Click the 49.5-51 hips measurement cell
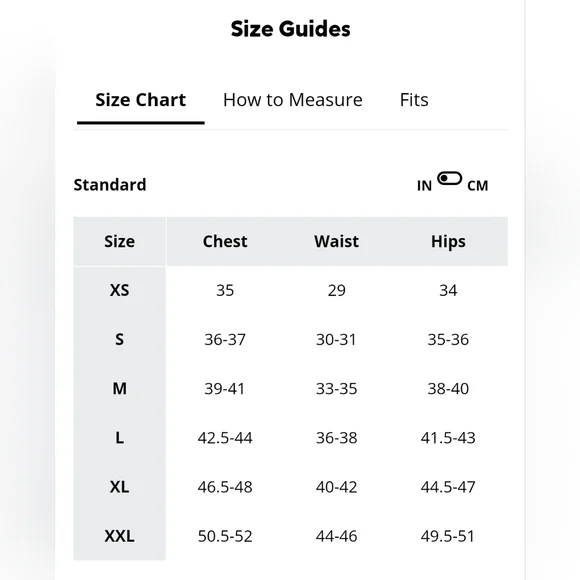The height and width of the screenshot is (580, 580). click(448, 536)
